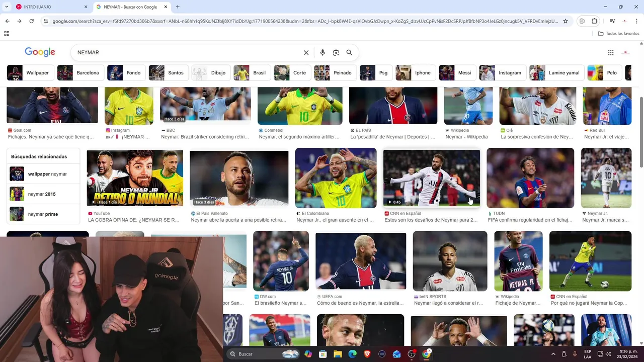Open Brave browser from the taskbar
This screenshot has height=362, width=644.
[x=367, y=354]
